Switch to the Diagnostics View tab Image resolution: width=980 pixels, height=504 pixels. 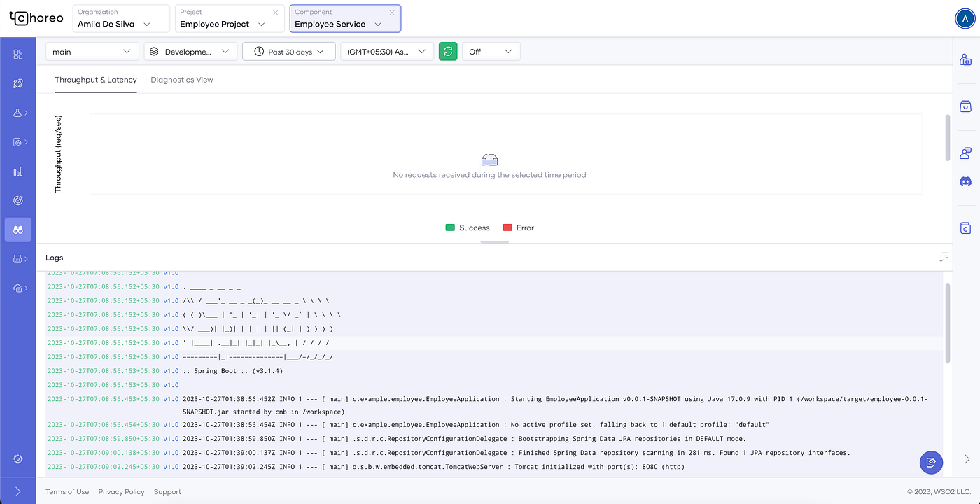[181, 80]
